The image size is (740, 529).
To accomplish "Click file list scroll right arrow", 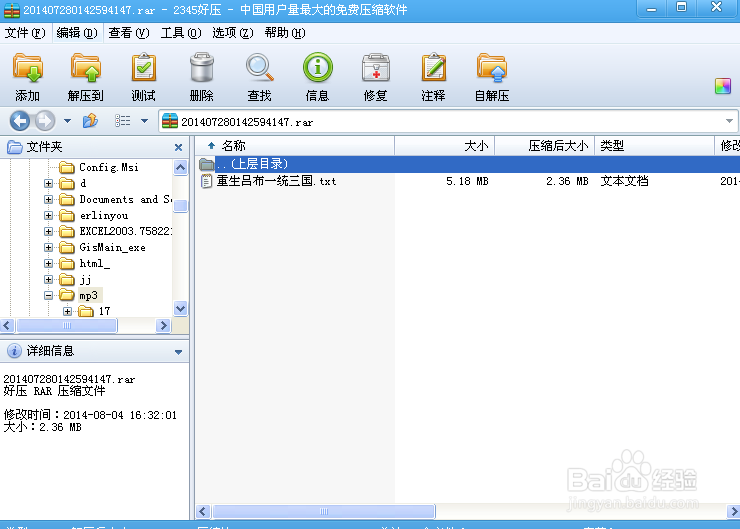I will 733,512.
